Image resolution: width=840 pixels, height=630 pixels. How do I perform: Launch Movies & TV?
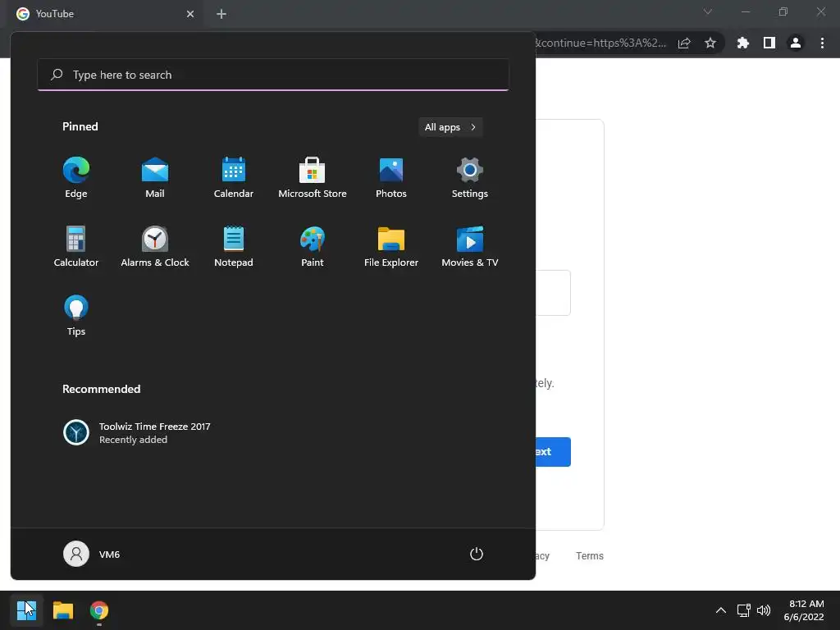470,246
